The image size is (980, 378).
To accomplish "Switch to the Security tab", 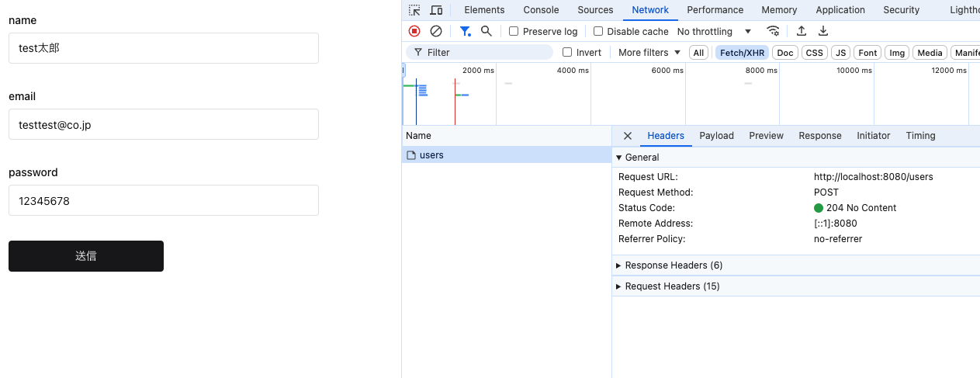I will [x=901, y=10].
